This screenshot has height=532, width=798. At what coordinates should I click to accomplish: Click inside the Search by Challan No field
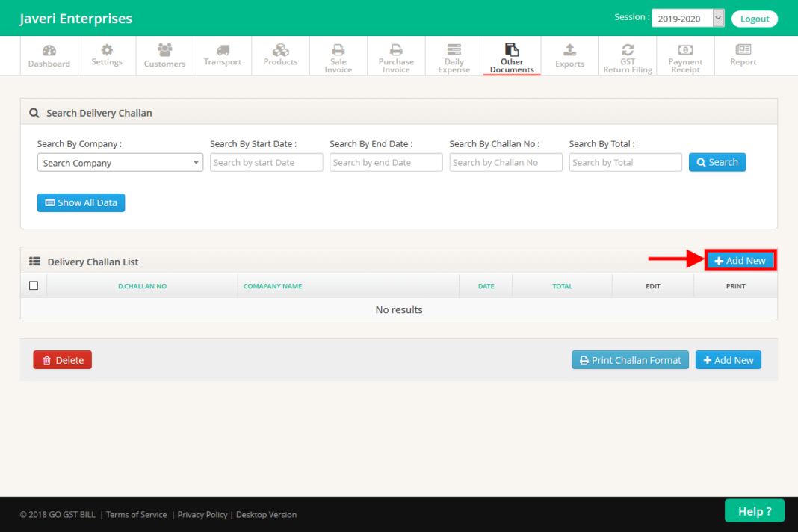pyautogui.click(x=505, y=162)
